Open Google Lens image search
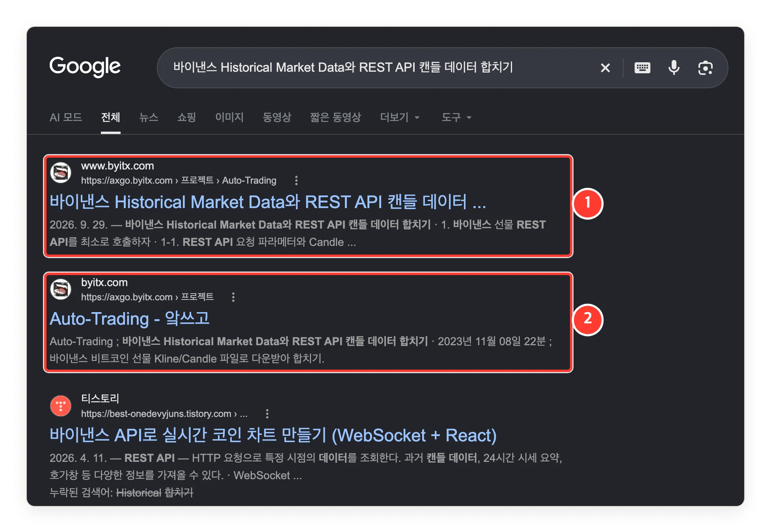 705,68
